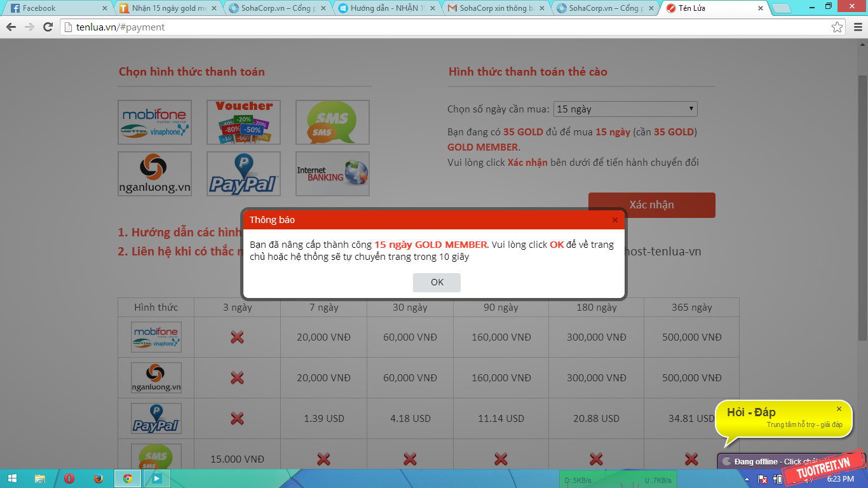
Task: Pick the nganluong.vn payment icon
Action: click(x=154, y=173)
